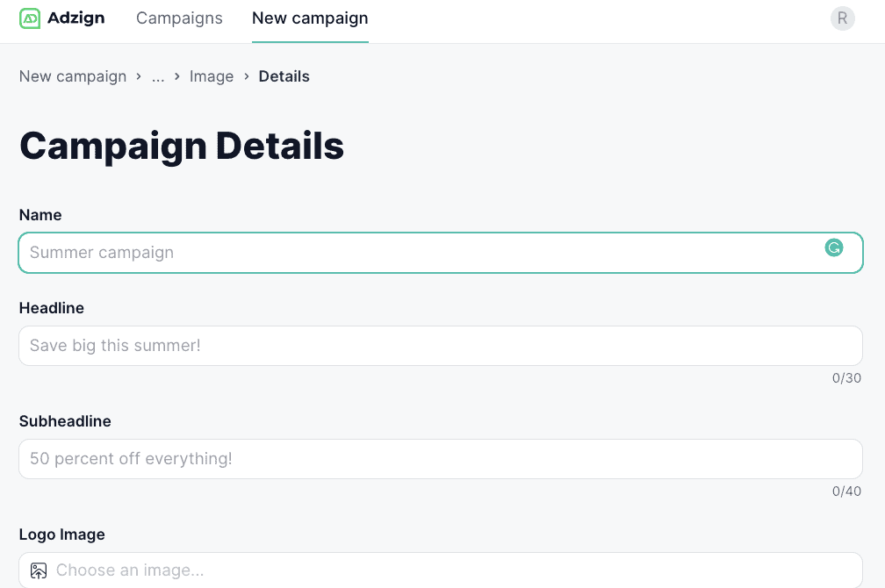
Task: Switch to the Campaigns tab
Action: (x=179, y=18)
